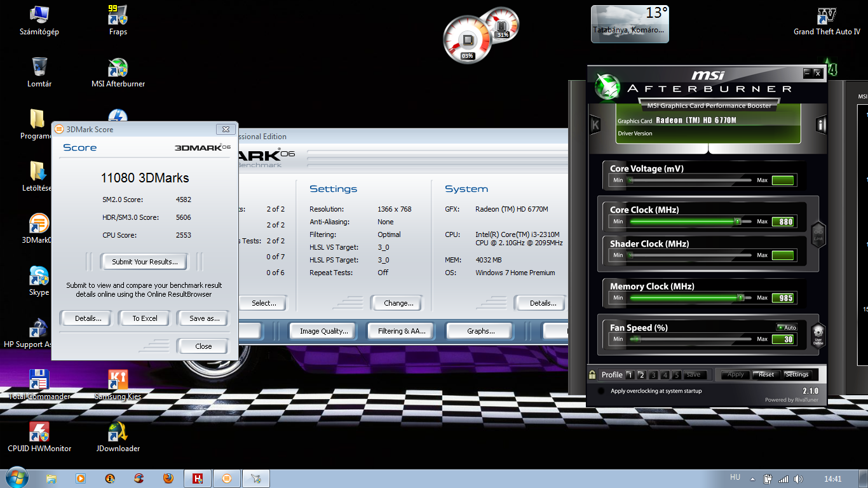Click the 14:41 taskbar clock
This screenshot has width=868, height=488.
tap(832, 479)
